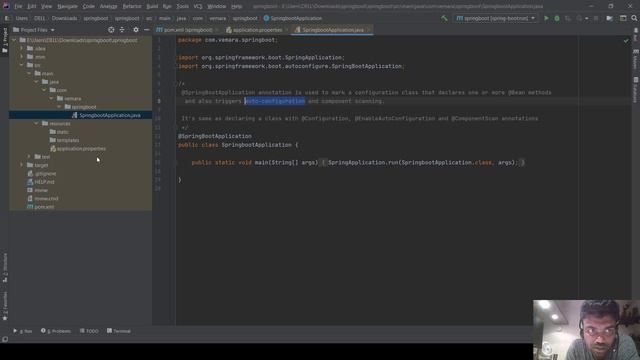Expand the target folder arrow

tap(22, 165)
